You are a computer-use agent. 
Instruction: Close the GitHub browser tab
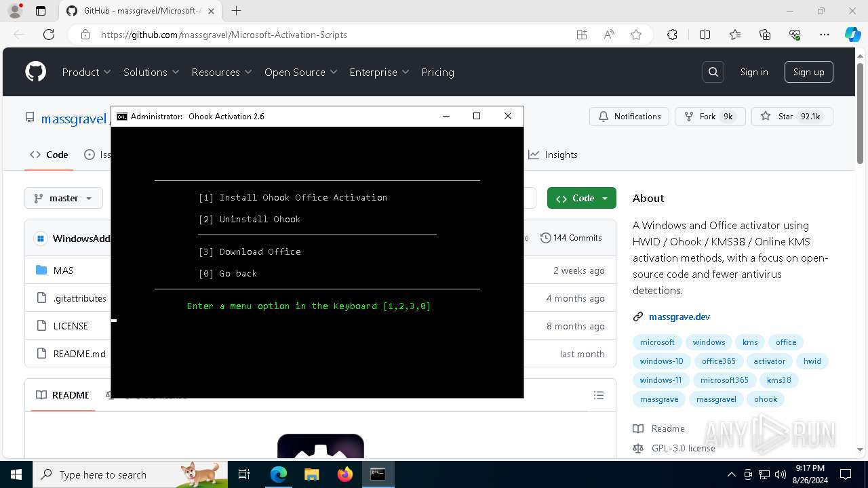click(212, 11)
